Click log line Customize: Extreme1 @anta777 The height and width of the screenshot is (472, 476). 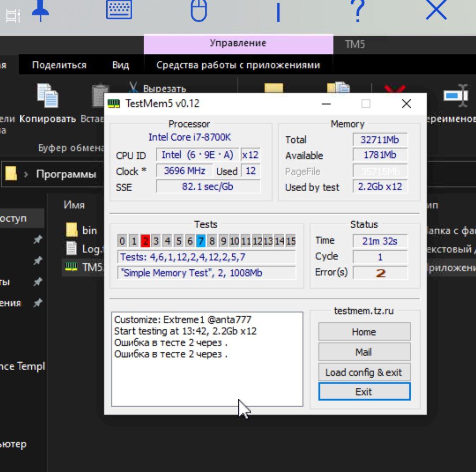[183, 320]
